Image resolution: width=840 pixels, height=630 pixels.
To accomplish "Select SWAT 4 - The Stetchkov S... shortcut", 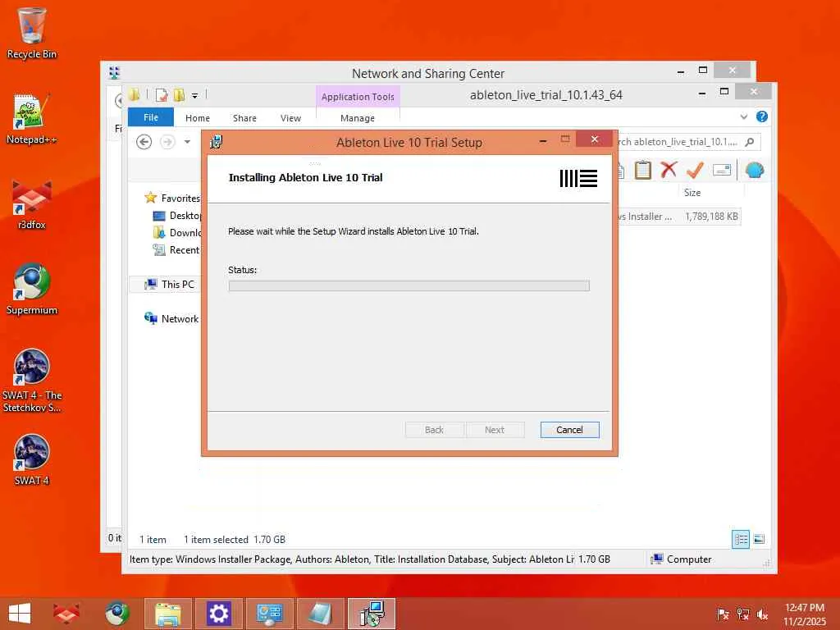I will click(x=32, y=381).
